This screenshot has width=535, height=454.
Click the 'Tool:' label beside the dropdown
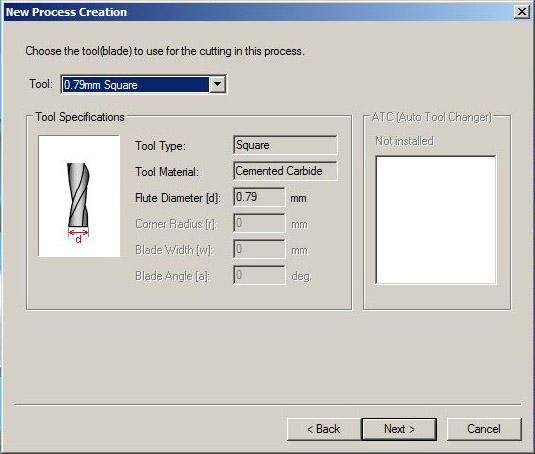[x=41, y=84]
